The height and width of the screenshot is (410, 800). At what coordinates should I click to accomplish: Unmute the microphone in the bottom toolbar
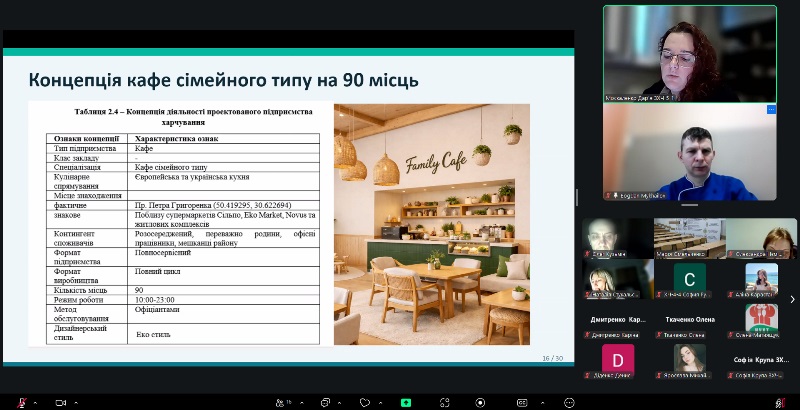[21, 402]
